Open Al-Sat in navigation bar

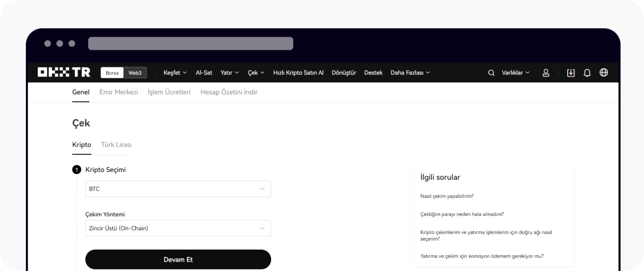tap(204, 73)
